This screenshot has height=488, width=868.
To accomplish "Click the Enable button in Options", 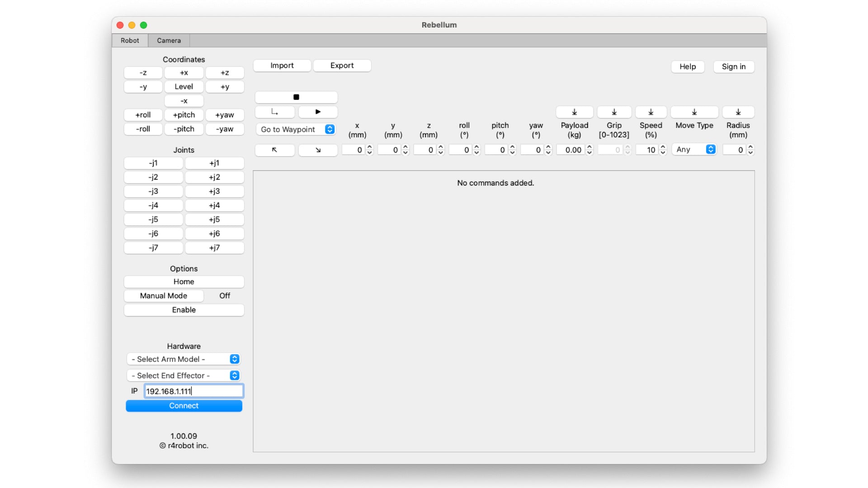I will [x=184, y=310].
